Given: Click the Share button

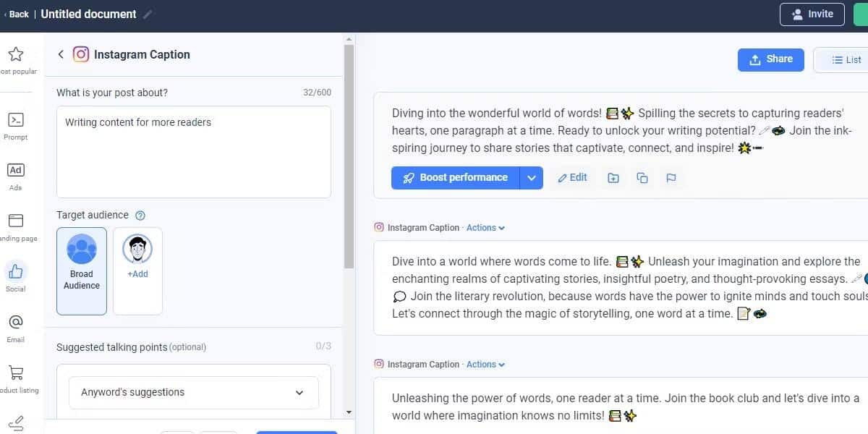Looking at the screenshot, I should [771, 59].
